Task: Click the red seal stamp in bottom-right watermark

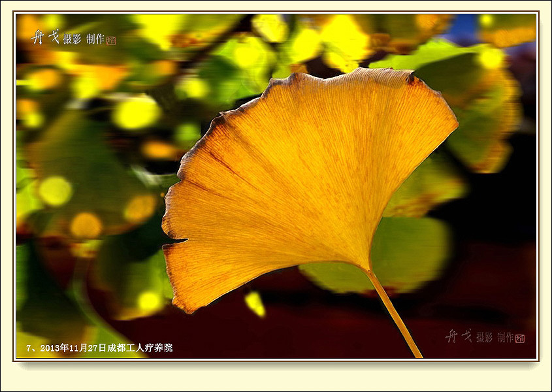Action: point(520,338)
